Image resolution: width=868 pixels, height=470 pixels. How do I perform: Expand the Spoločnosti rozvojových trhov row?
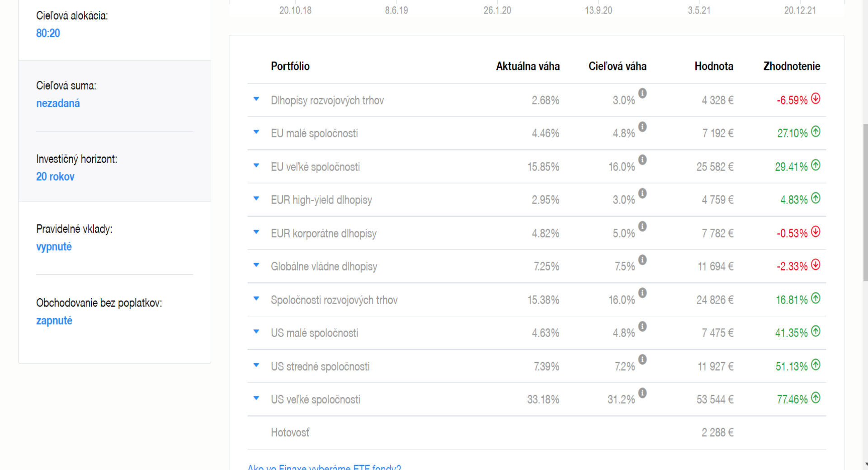pos(256,298)
